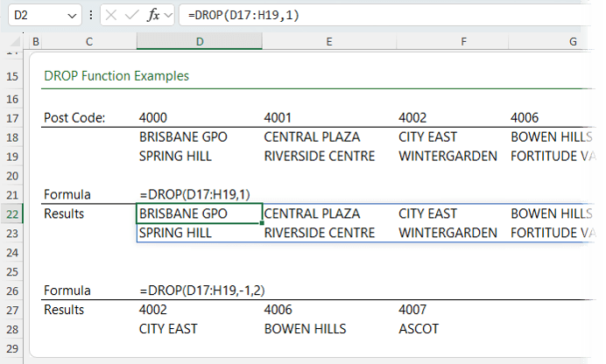Image resolution: width=606 pixels, height=364 pixels.
Task: Select row 23 header
Action: [x=12, y=234]
